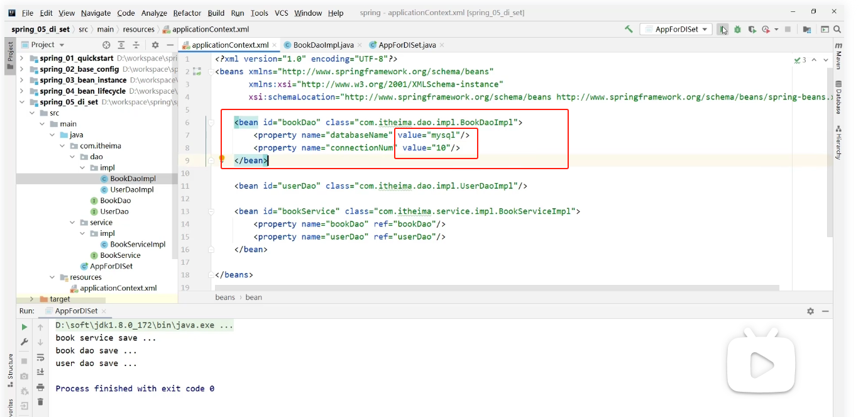Image resolution: width=868 pixels, height=417 pixels.
Task: Minimize the Run tool window
Action: (827, 311)
